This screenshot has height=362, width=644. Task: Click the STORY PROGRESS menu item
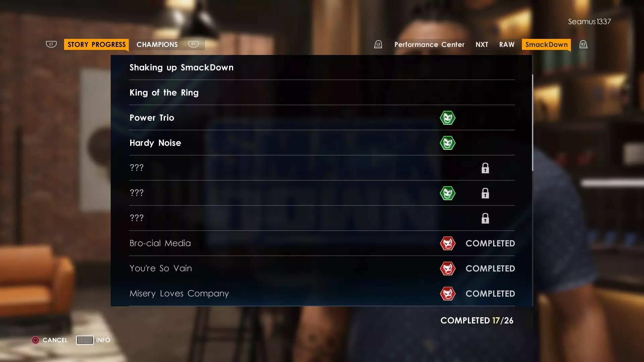coord(96,44)
